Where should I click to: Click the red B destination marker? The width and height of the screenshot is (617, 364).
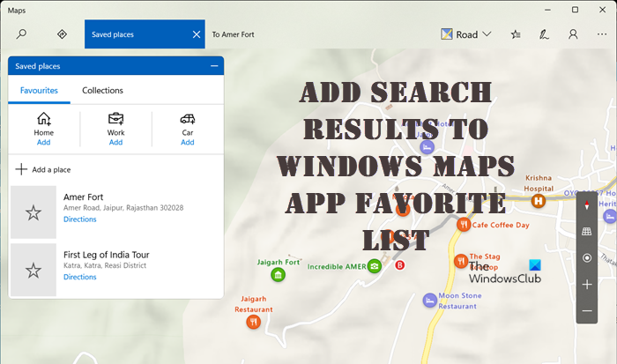coord(400,265)
